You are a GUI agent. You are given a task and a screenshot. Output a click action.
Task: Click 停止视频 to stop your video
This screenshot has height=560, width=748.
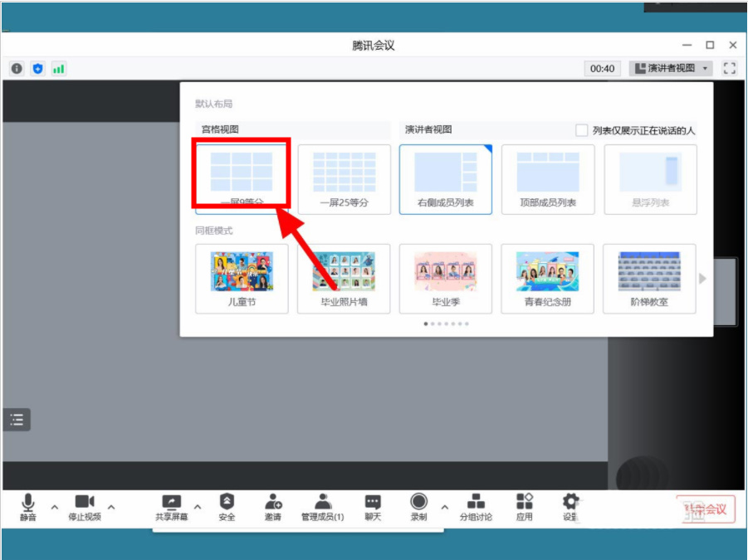coord(86,507)
